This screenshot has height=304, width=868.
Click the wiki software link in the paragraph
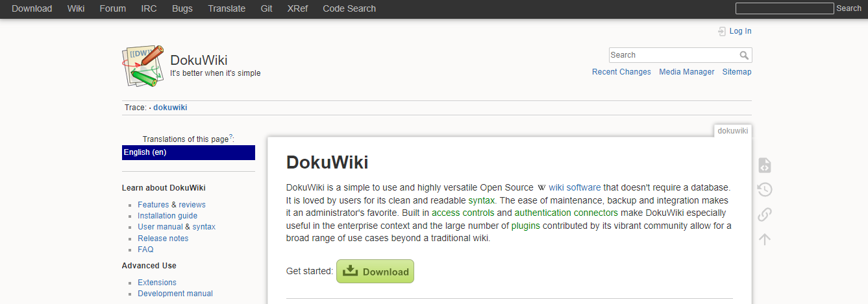[575, 187]
